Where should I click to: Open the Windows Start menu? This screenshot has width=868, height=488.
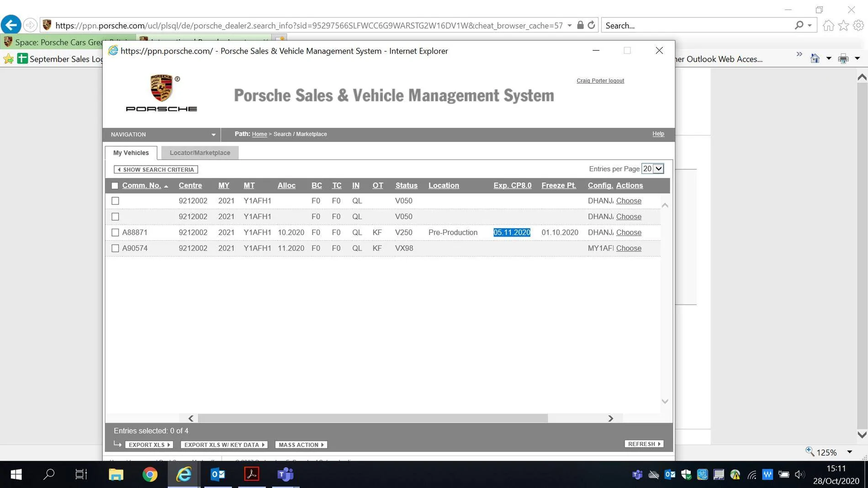[16, 475]
